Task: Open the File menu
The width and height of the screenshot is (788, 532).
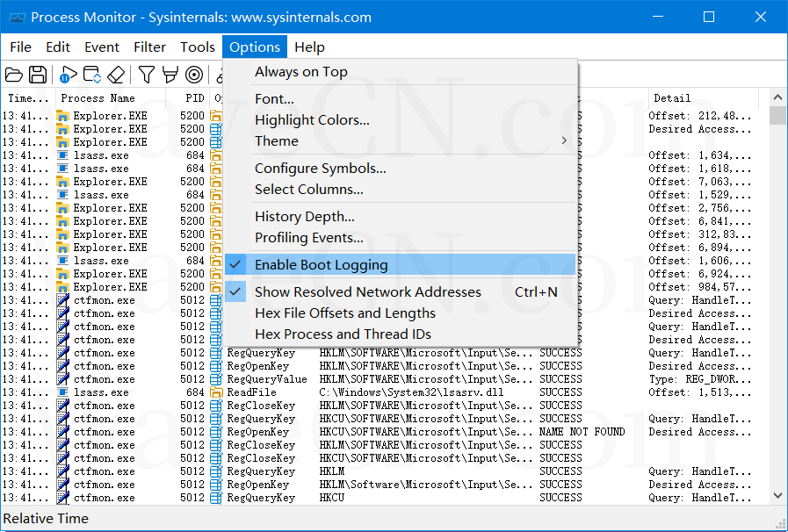Action: [20, 47]
